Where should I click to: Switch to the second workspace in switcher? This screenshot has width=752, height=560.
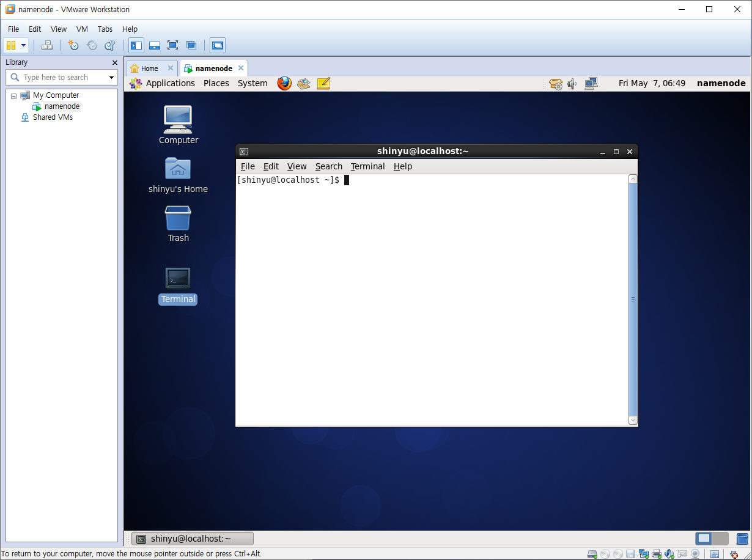click(x=721, y=539)
